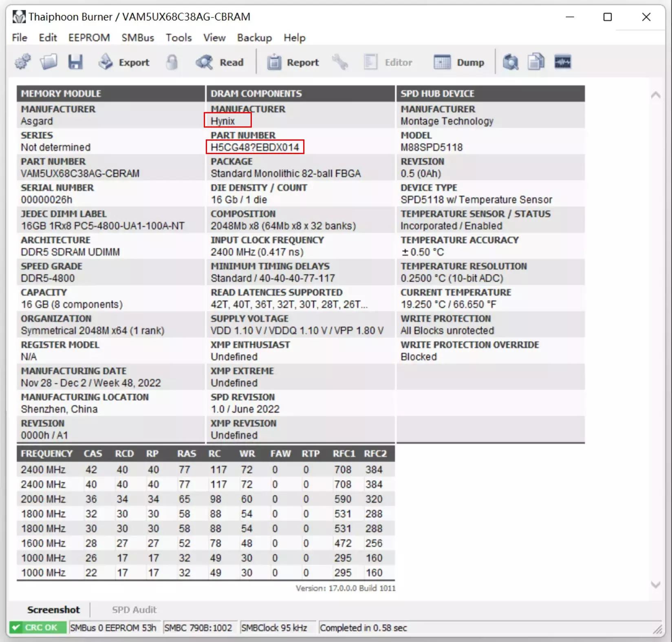672x642 pixels.
Task: Click the magnifier search icon in toolbar
Action: [x=510, y=62]
